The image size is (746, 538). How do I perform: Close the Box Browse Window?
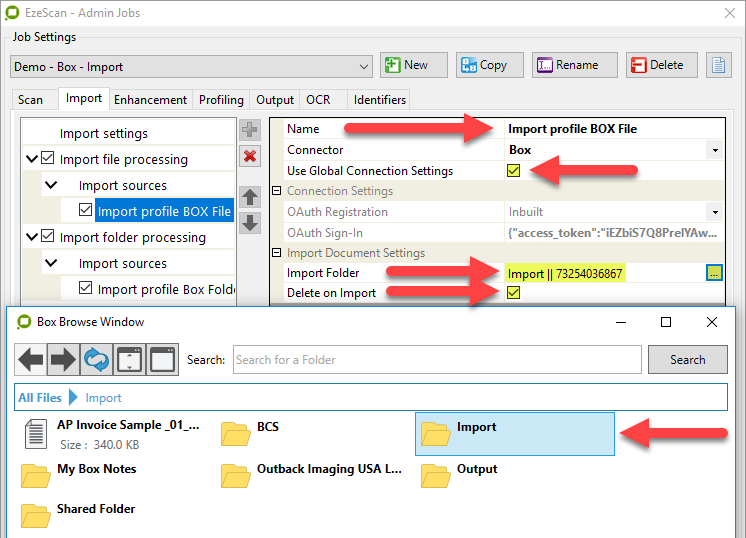(712, 322)
